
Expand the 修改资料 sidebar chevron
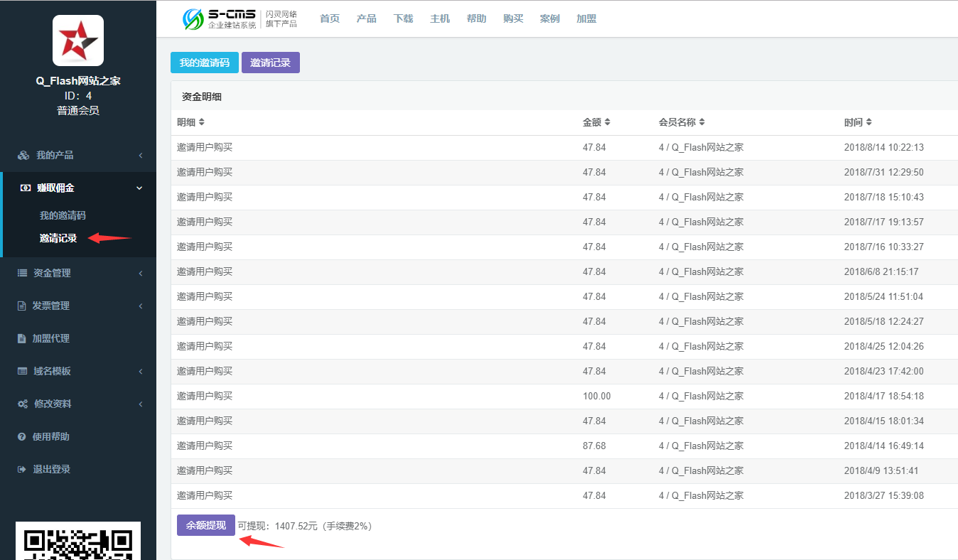click(140, 404)
